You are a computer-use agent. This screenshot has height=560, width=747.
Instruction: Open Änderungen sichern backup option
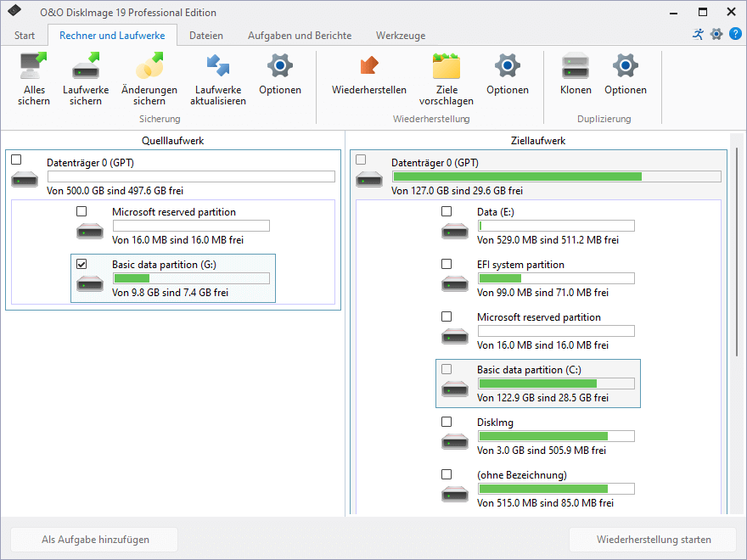click(149, 65)
